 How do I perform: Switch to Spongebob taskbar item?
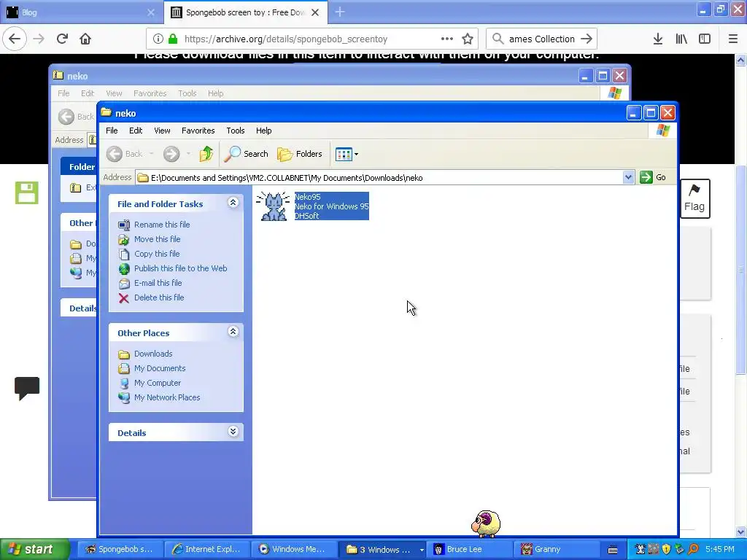point(120,549)
